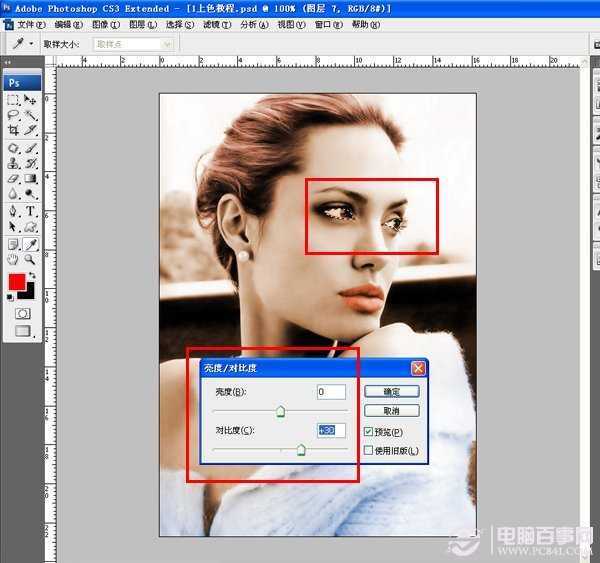Swap foreground and background colors
Image resolution: width=600 pixels, height=563 pixels.
(x=32, y=275)
